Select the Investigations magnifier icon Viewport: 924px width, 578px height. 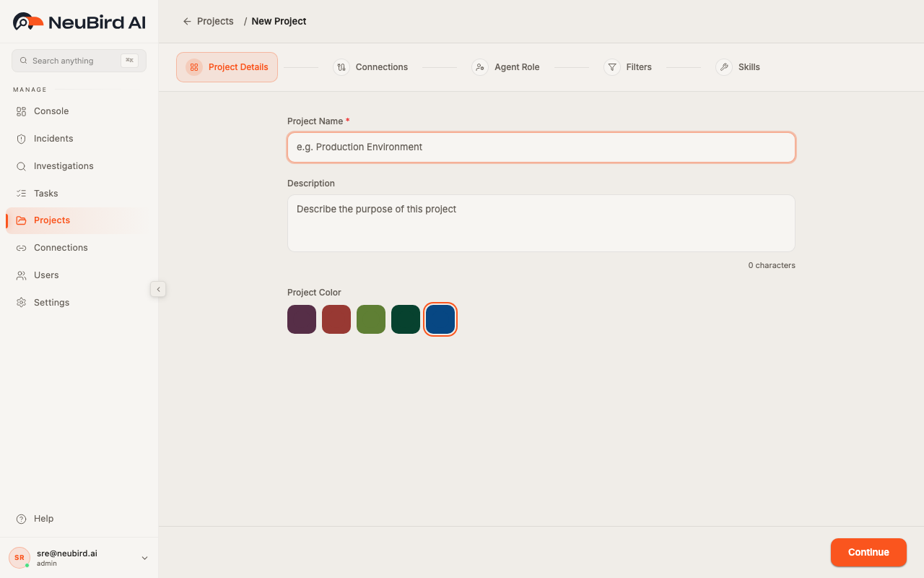click(21, 165)
